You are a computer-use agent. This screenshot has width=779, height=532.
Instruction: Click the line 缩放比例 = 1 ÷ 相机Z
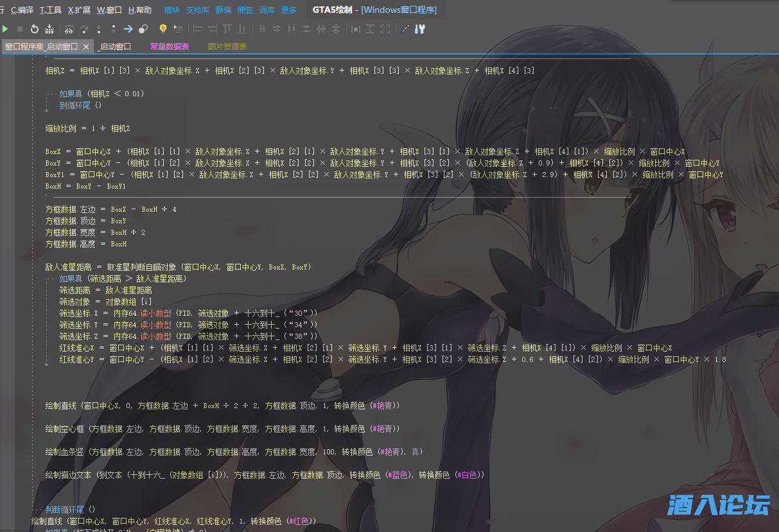click(x=88, y=128)
